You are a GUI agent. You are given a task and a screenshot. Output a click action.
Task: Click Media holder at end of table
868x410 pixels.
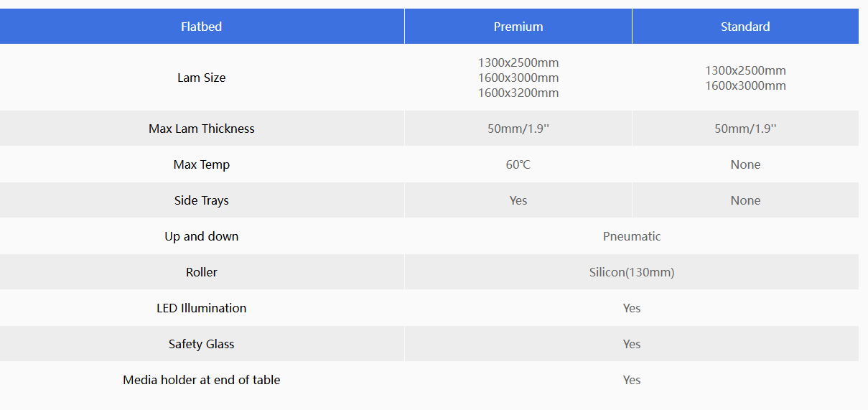201,380
